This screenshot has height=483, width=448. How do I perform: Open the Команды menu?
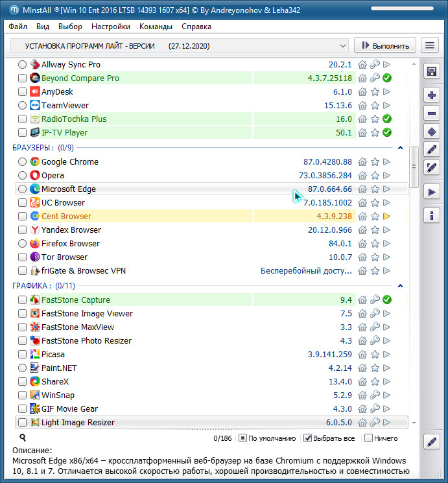coord(156,27)
